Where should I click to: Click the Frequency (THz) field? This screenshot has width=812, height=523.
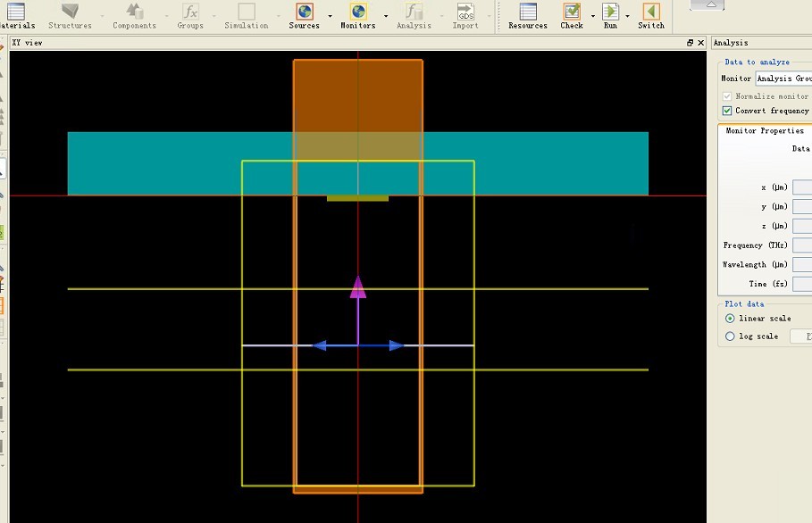802,245
